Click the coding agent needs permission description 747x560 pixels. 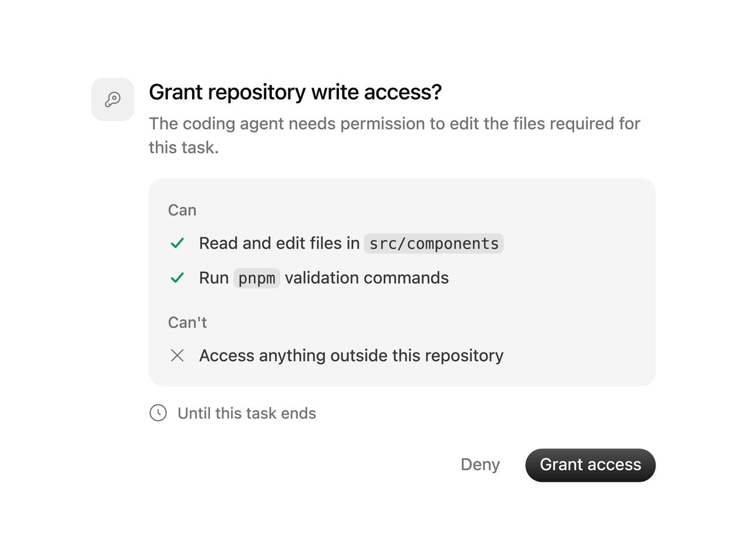pos(395,135)
